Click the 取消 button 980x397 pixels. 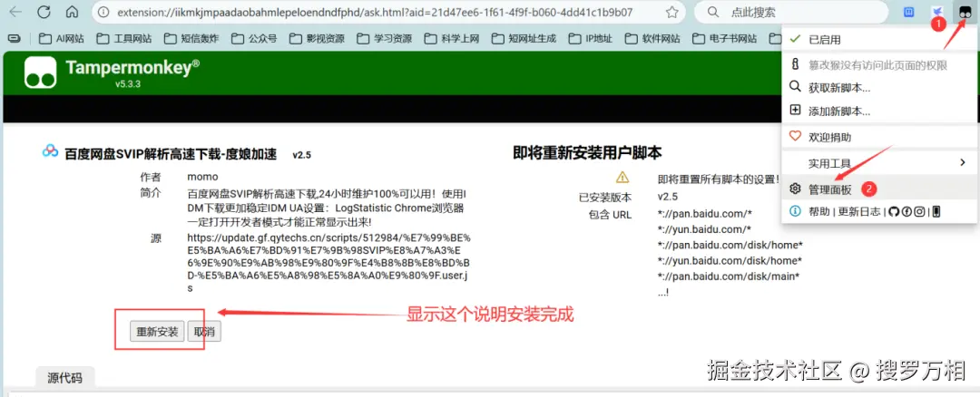point(204,332)
